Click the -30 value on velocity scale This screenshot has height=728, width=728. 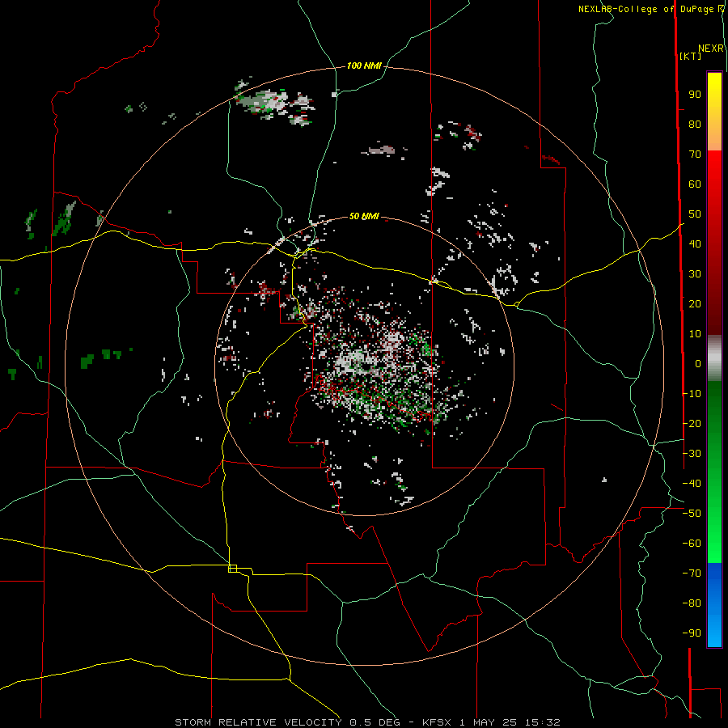tap(692, 454)
